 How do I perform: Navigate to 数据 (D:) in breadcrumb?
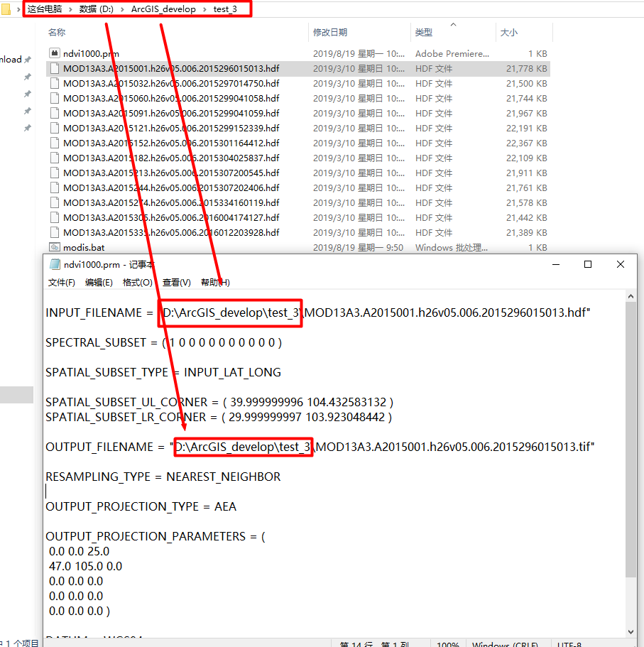96,9
